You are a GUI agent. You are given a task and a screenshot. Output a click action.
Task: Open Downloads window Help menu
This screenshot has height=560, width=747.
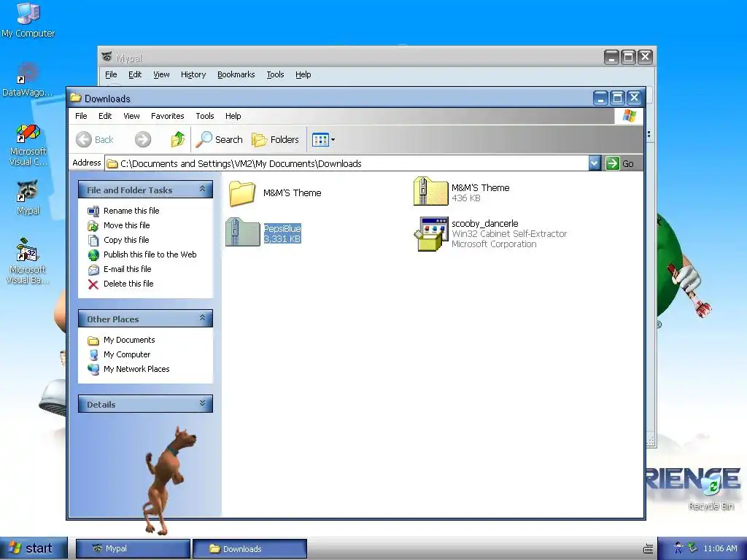[233, 116]
